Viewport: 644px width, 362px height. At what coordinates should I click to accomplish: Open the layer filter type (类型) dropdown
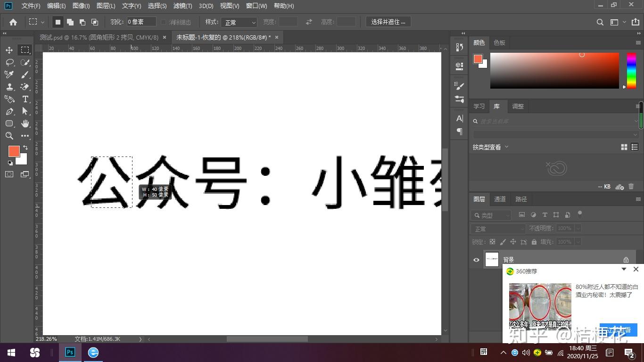pyautogui.click(x=491, y=215)
